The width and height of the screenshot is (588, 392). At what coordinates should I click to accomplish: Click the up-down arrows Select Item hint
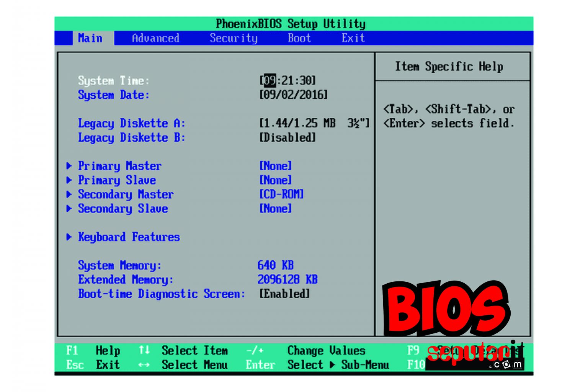pyautogui.click(x=183, y=351)
